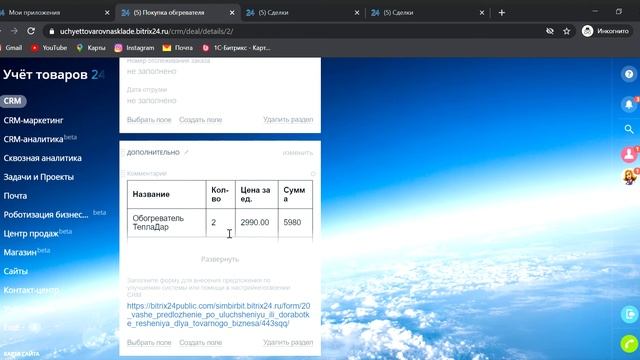640x360 pixels.
Task: Open notifications bell icon
Action: click(629, 104)
